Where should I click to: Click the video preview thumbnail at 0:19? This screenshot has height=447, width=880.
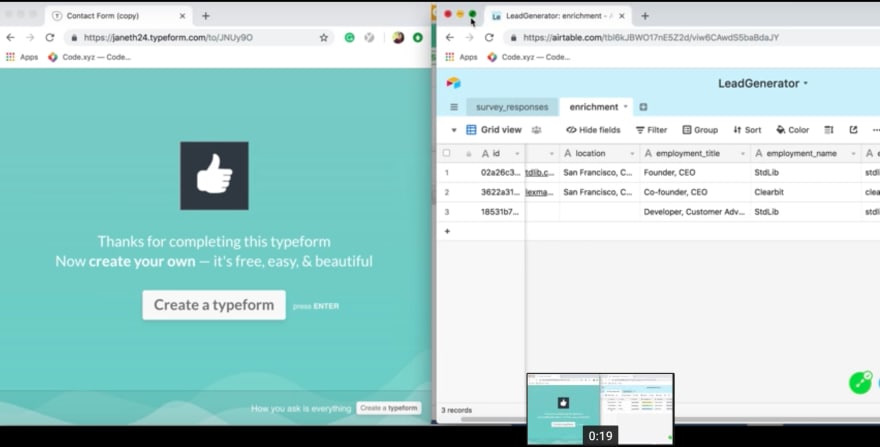tap(600, 409)
